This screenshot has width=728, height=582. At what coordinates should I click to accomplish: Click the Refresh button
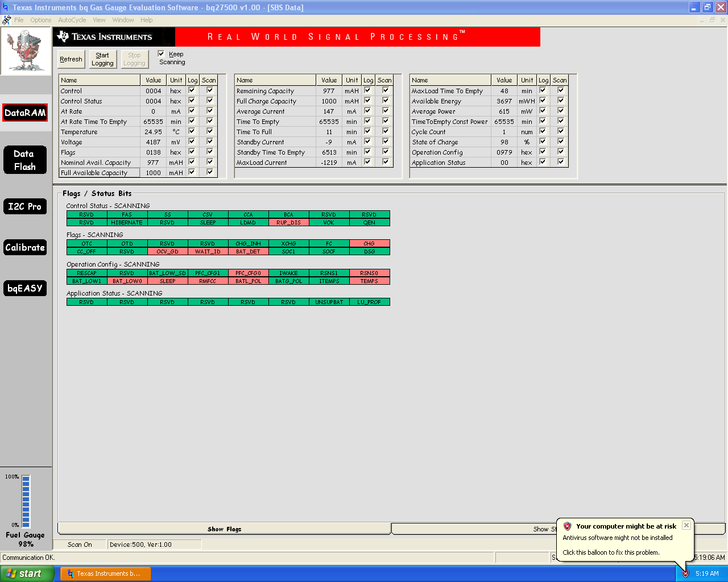(x=71, y=59)
